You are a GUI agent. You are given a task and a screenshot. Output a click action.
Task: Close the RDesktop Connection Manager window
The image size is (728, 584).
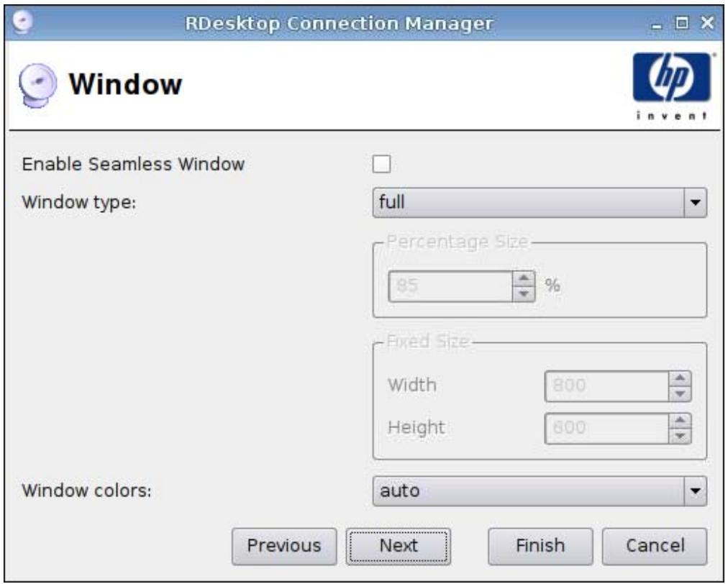(707, 22)
